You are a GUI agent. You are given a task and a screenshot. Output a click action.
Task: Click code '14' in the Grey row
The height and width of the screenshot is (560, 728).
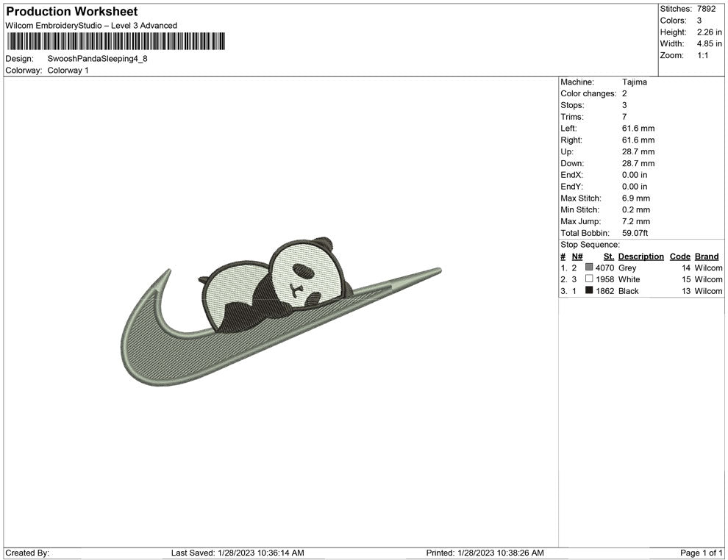click(x=686, y=268)
